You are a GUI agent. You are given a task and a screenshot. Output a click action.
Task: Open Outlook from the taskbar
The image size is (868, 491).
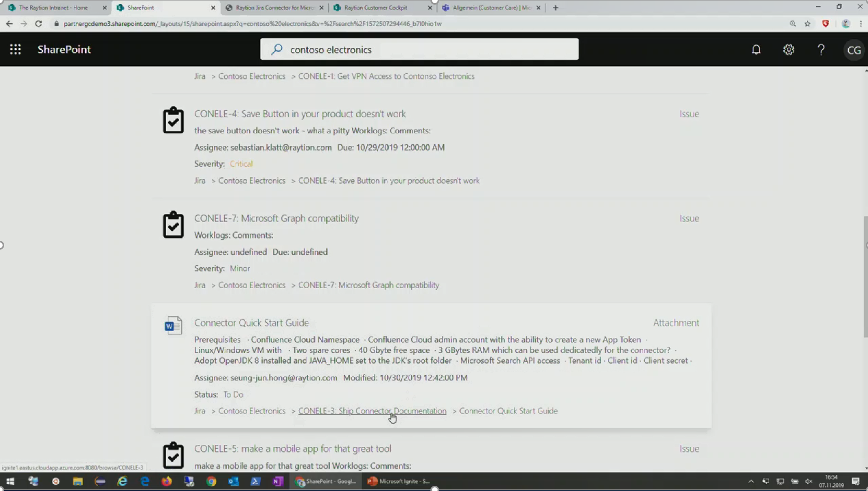point(234,481)
